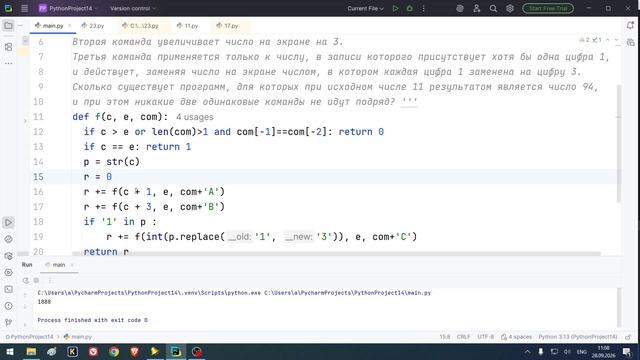This screenshot has width=640, height=360.
Task: Switch to the 23.py editor tab
Action: (x=93, y=26)
